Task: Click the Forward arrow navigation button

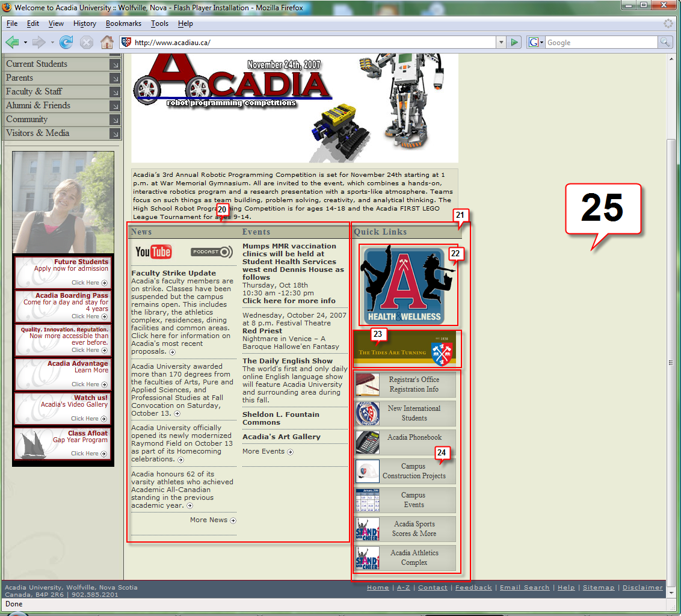Action: (39, 42)
